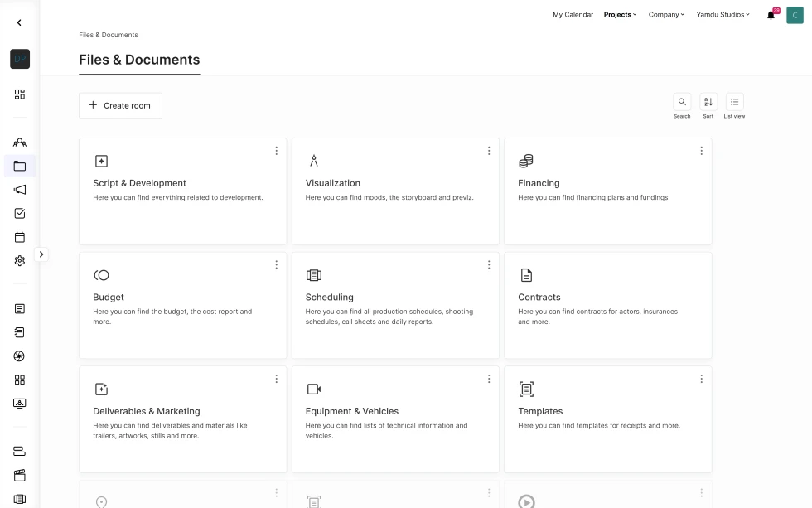Switch to List view

click(x=734, y=102)
